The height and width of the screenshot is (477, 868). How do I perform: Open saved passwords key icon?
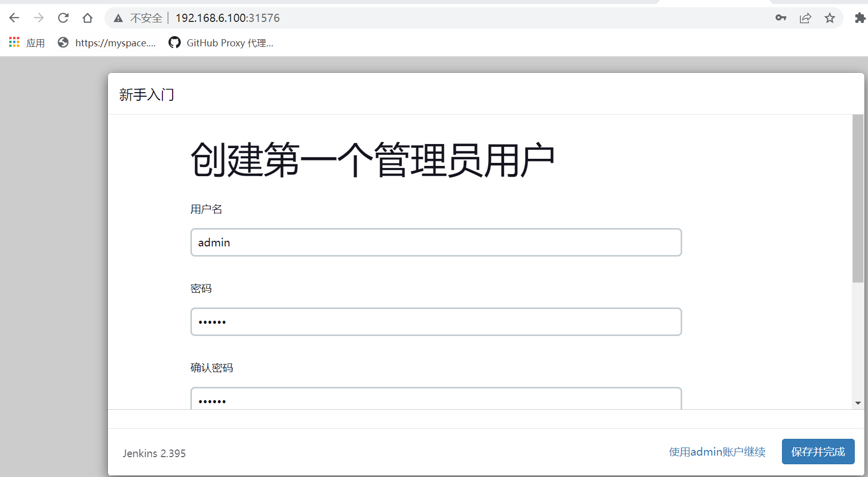pos(781,18)
